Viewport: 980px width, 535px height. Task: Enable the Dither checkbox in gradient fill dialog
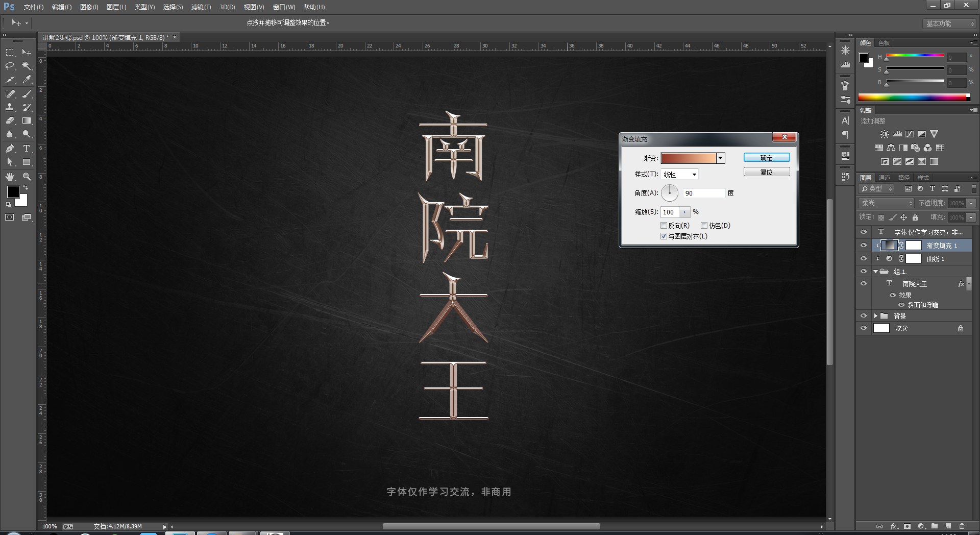pyautogui.click(x=704, y=226)
